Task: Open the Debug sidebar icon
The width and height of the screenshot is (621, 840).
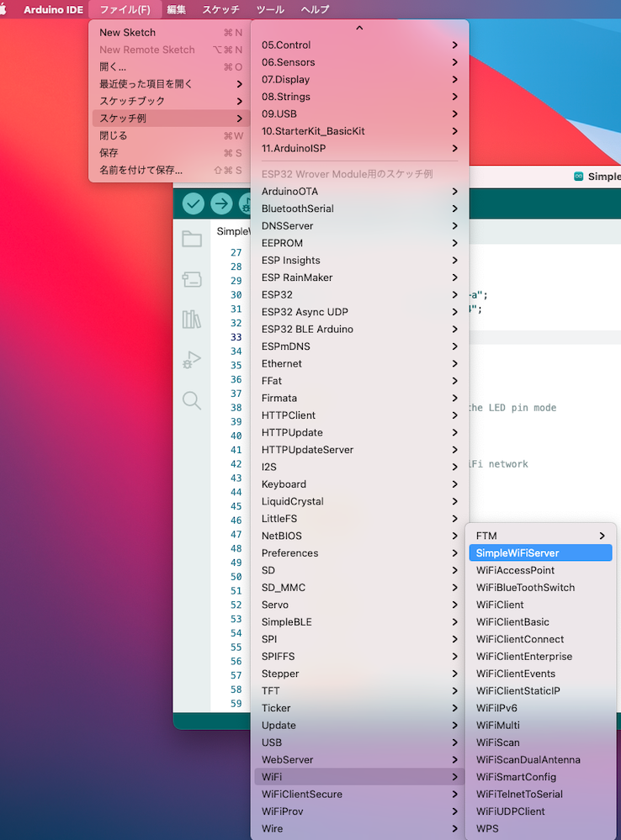Action: point(192,360)
